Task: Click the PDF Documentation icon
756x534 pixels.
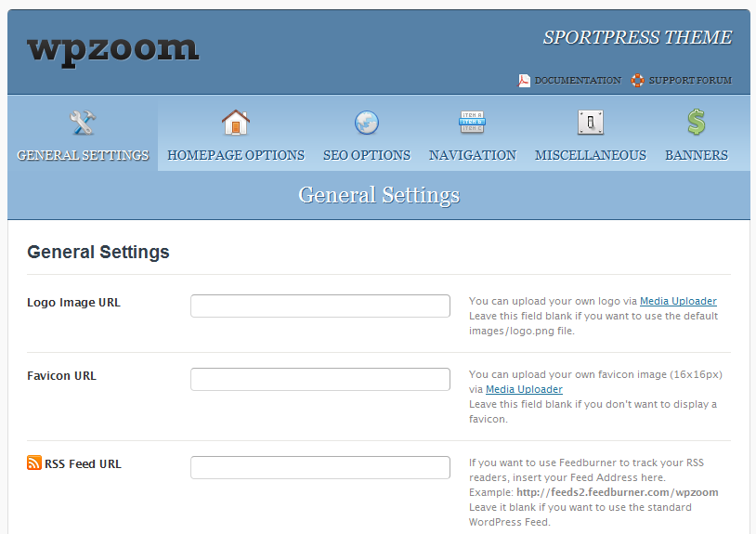Action: pos(524,81)
